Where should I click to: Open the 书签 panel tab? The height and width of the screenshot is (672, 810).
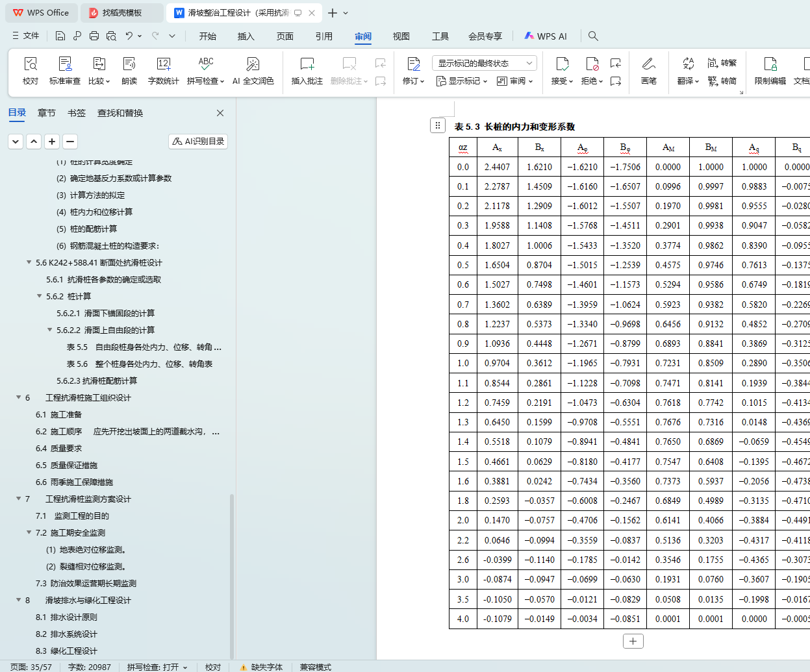click(77, 113)
